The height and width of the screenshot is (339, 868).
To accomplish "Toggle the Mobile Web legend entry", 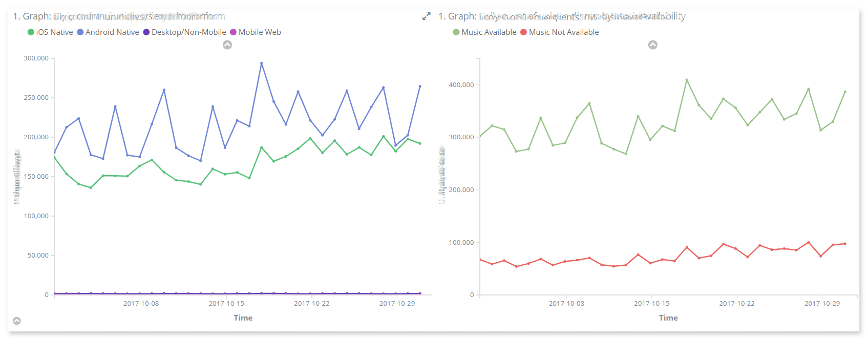I will click(x=256, y=32).
